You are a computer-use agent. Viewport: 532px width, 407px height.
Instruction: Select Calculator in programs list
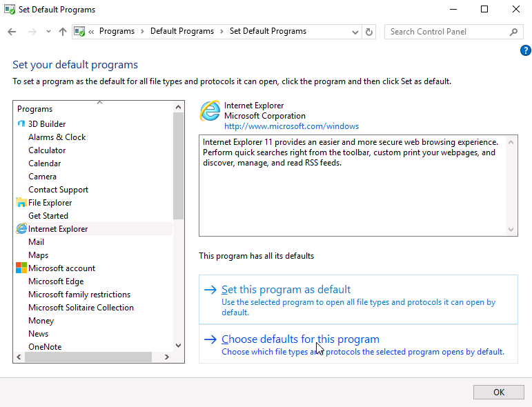coord(47,150)
